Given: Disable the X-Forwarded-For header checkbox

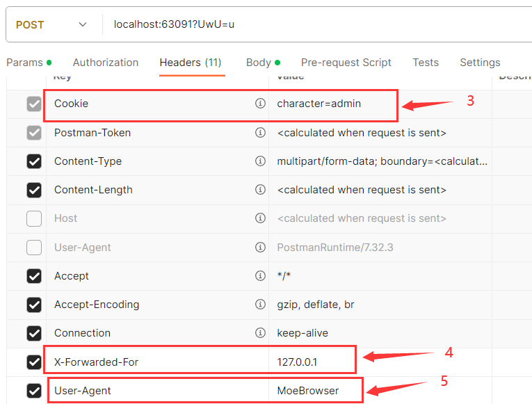Looking at the screenshot, I should tap(34, 362).
